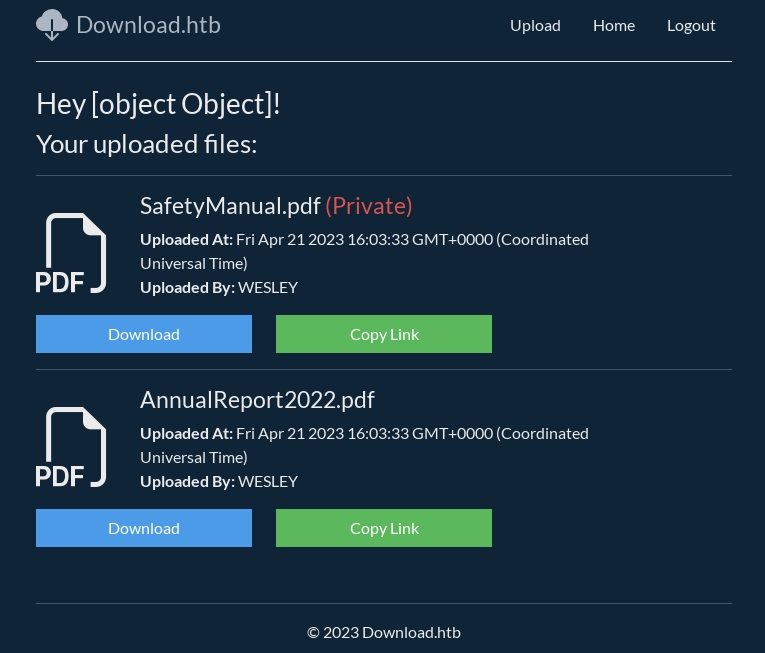Screen dimensions: 765x653
Task: Click the Download.htb brand name
Action: tap(148, 25)
